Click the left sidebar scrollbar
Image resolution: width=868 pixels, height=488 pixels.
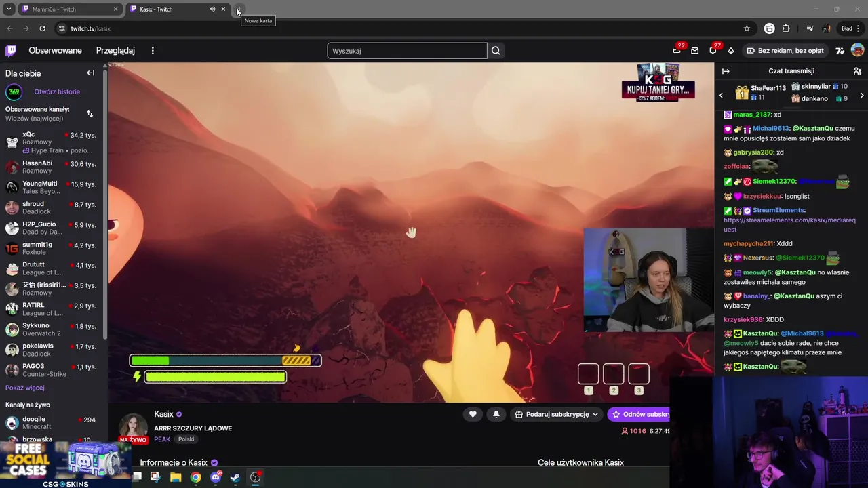click(x=105, y=203)
